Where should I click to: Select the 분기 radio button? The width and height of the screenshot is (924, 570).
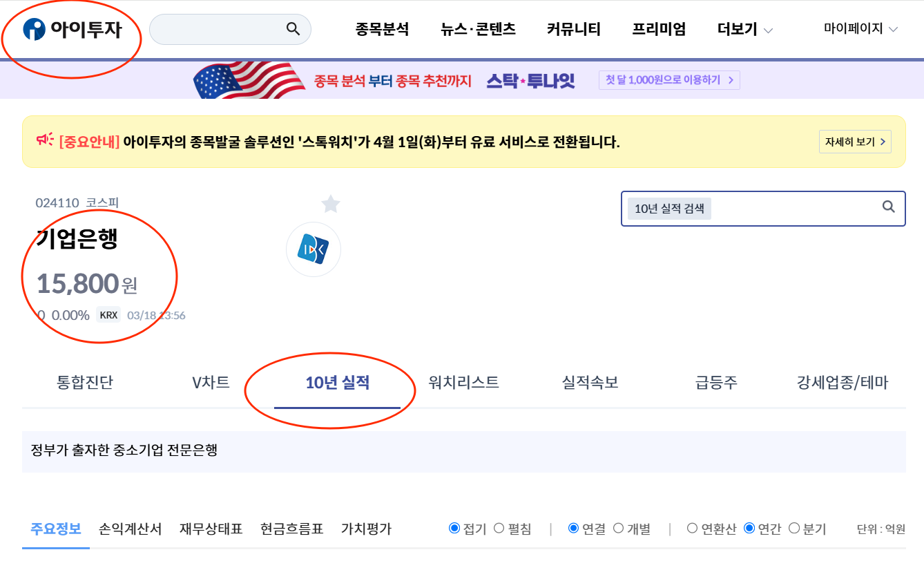coord(794,529)
